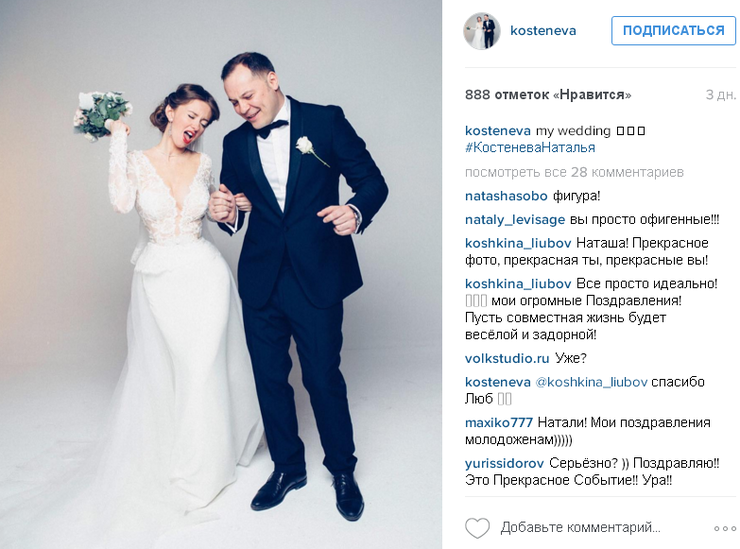740x549 pixels.
Task: Open kosteneva's name in the caption line
Action: click(x=498, y=131)
